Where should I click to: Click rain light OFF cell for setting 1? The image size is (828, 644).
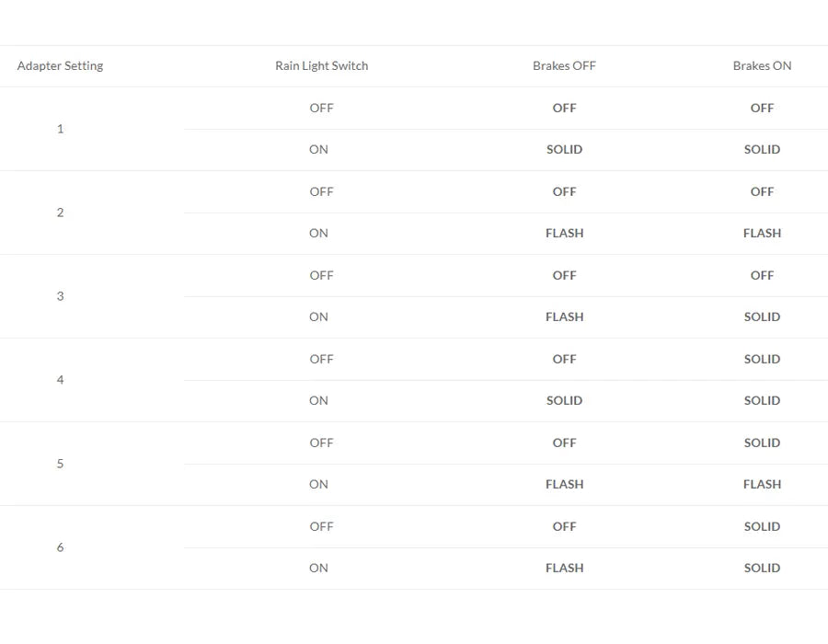tap(322, 108)
